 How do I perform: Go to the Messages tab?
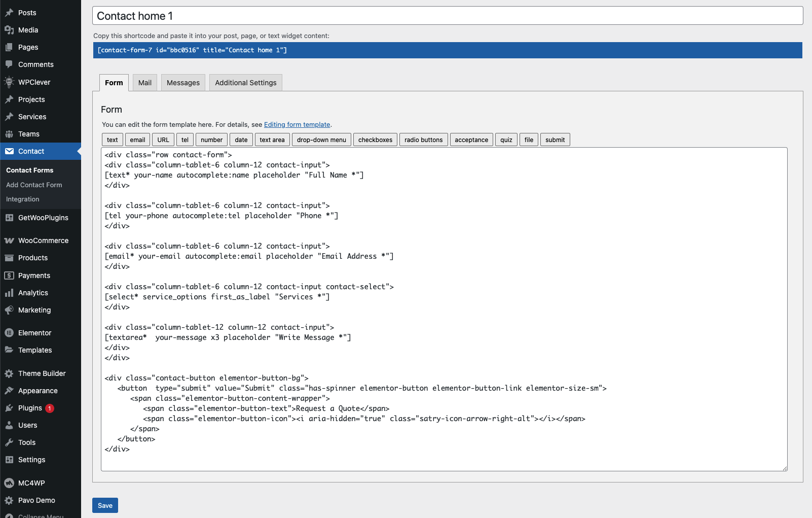click(183, 83)
